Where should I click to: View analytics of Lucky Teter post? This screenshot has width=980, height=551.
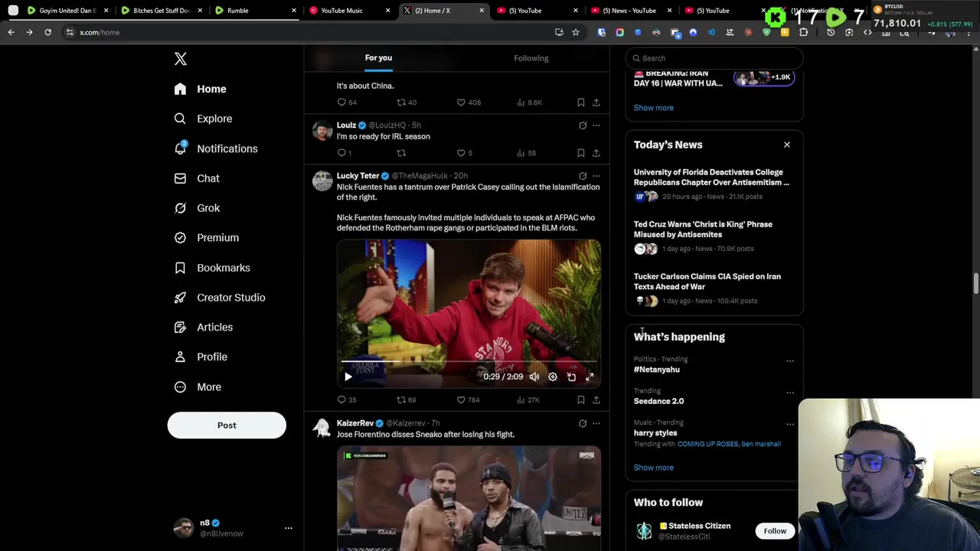pos(528,399)
